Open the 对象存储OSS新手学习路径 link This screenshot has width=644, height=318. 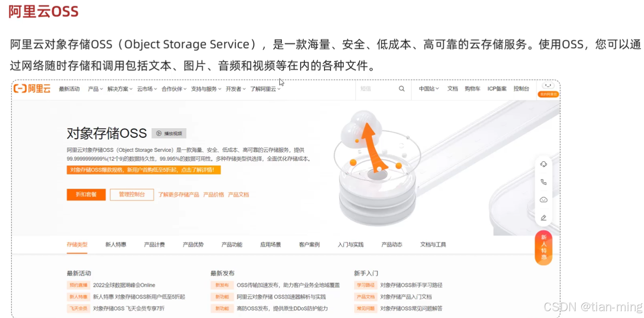tap(411, 285)
